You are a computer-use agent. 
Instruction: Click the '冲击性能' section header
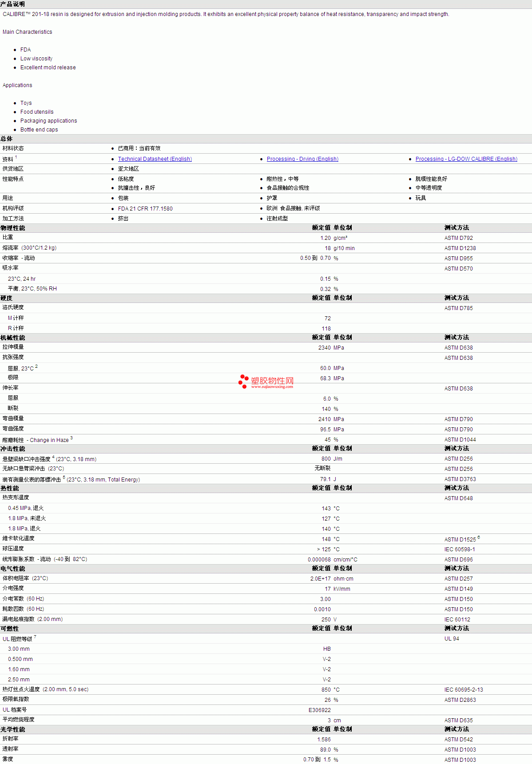tap(13, 449)
